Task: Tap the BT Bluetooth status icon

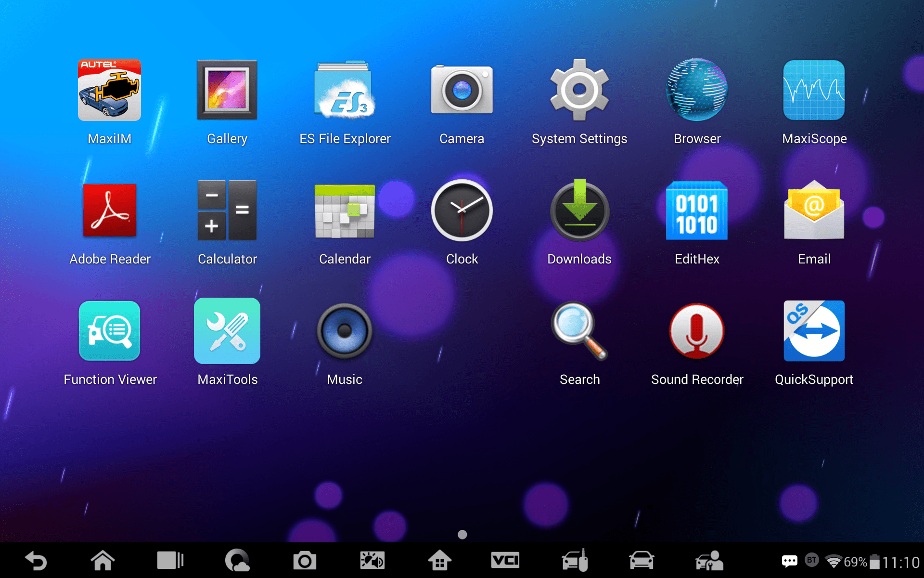Action: [x=812, y=560]
